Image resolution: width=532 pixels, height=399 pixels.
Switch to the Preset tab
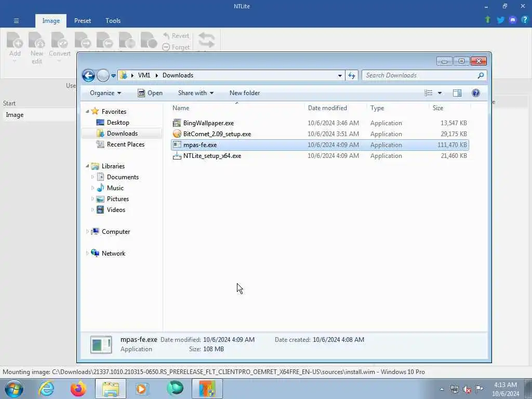(83, 21)
